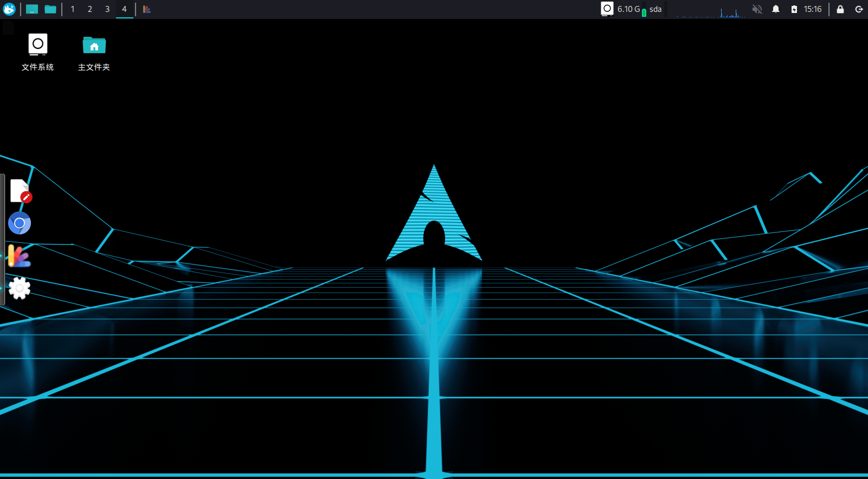Viewport: 868px width, 479px height.
Task: Open the Xfce applications menu
Action: point(9,9)
